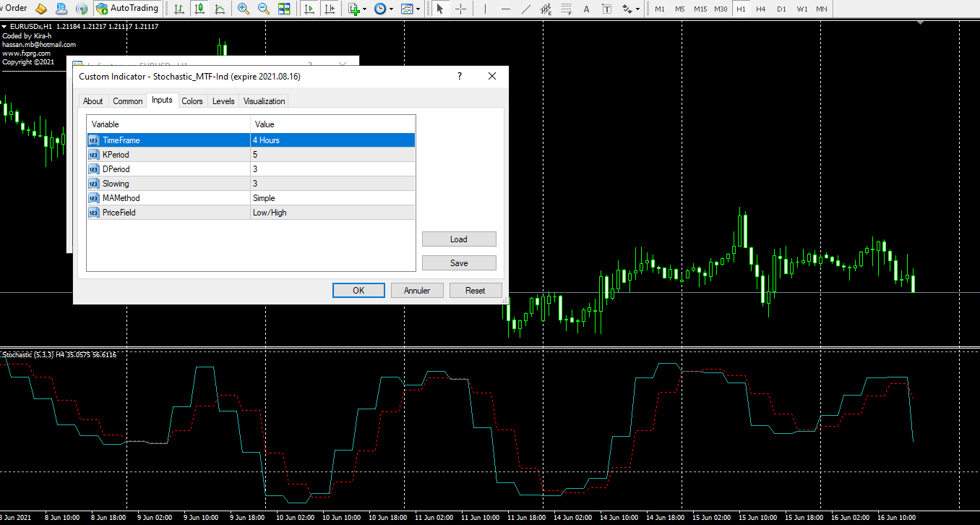Open the indicators list dropdown
The image size is (980, 525).
[357, 9]
